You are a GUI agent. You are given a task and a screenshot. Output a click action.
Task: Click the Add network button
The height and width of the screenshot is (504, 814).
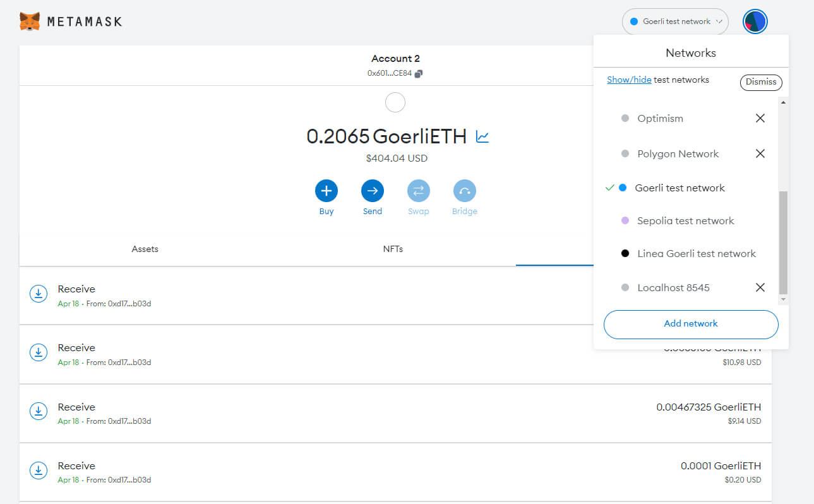click(x=691, y=323)
